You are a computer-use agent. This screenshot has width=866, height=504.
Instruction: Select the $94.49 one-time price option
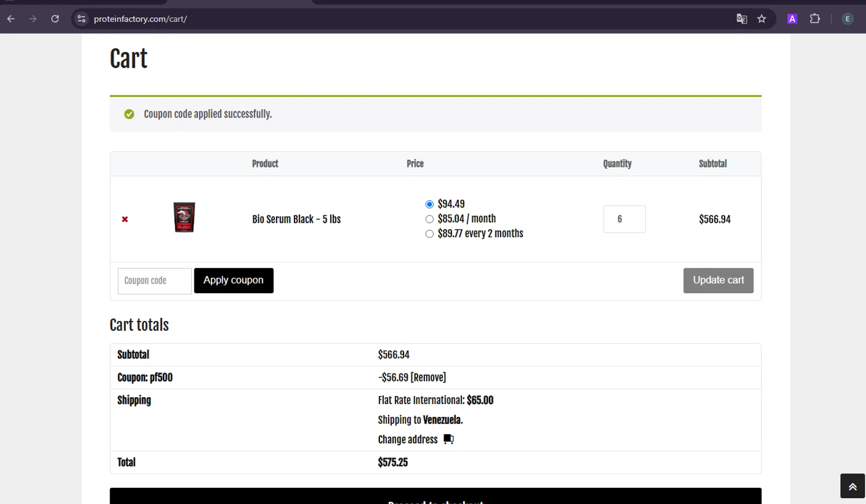coord(430,204)
